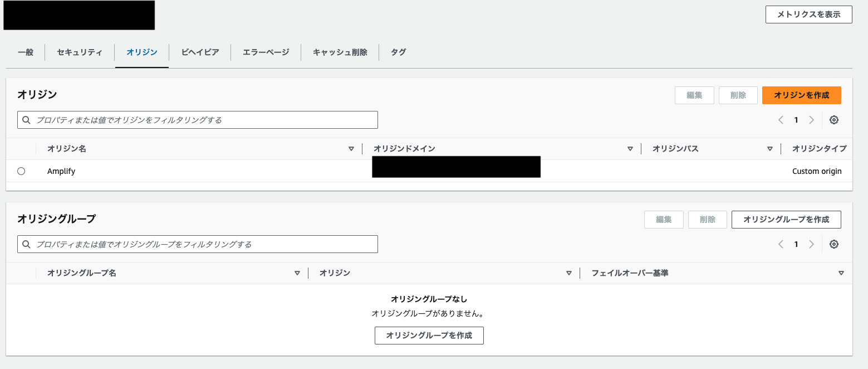
Task: Click page number 1 in origins pagination
Action: (x=796, y=119)
